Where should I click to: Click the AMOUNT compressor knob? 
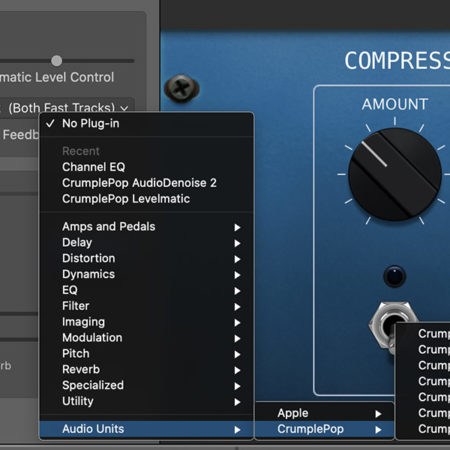click(x=395, y=174)
